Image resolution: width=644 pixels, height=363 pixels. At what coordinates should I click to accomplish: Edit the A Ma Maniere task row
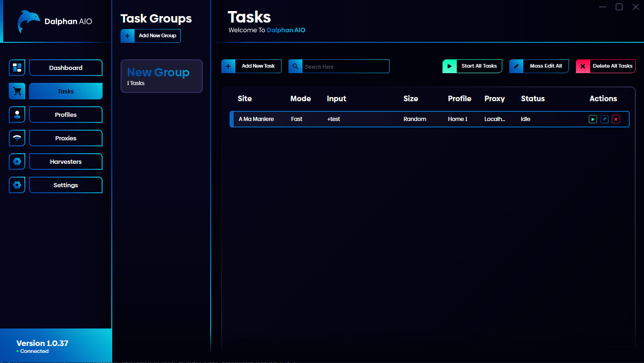[x=604, y=119]
